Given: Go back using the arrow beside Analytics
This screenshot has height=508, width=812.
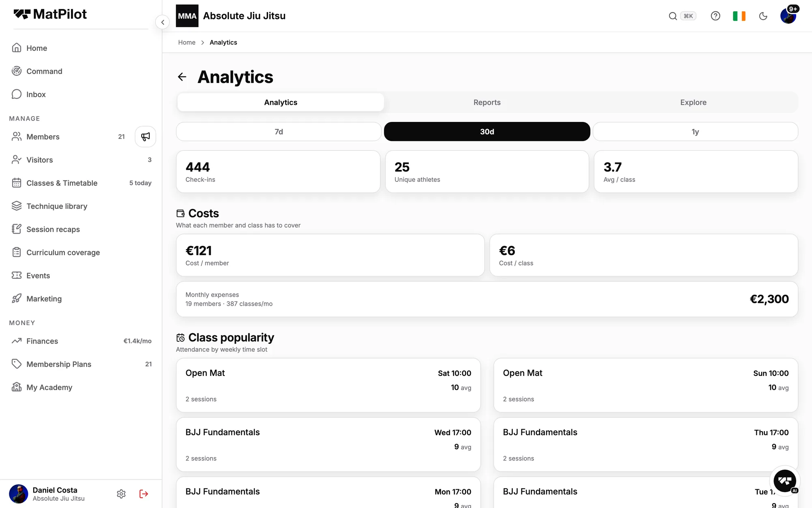Looking at the screenshot, I should pyautogui.click(x=182, y=77).
